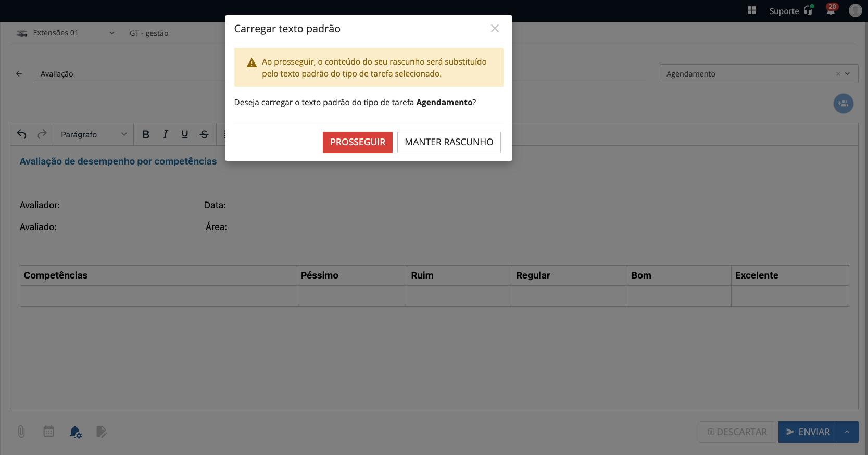Toggle italic formatting in the editor

pyautogui.click(x=165, y=134)
